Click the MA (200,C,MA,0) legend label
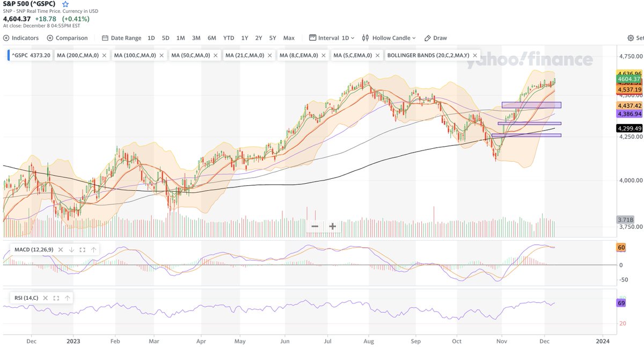Image resolution: width=644 pixels, height=347 pixels. click(78, 55)
